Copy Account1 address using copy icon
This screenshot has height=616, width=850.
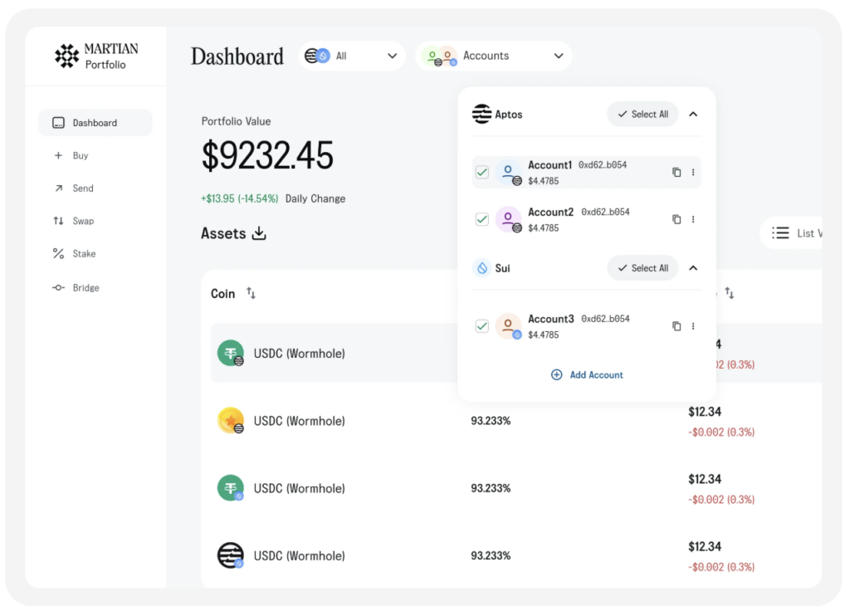pos(677,172)
